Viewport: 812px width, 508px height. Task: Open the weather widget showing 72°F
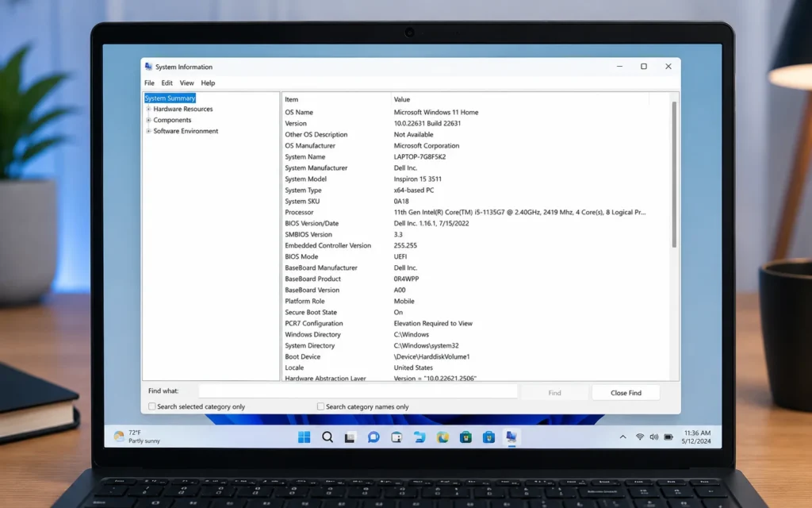(136, 437)
